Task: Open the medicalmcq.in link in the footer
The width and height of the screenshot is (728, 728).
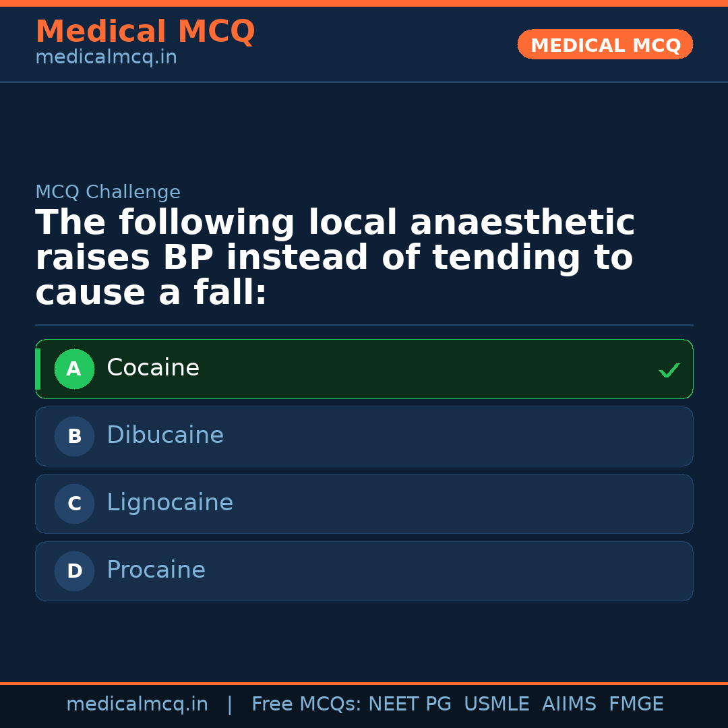Action: tap(137, 704)
